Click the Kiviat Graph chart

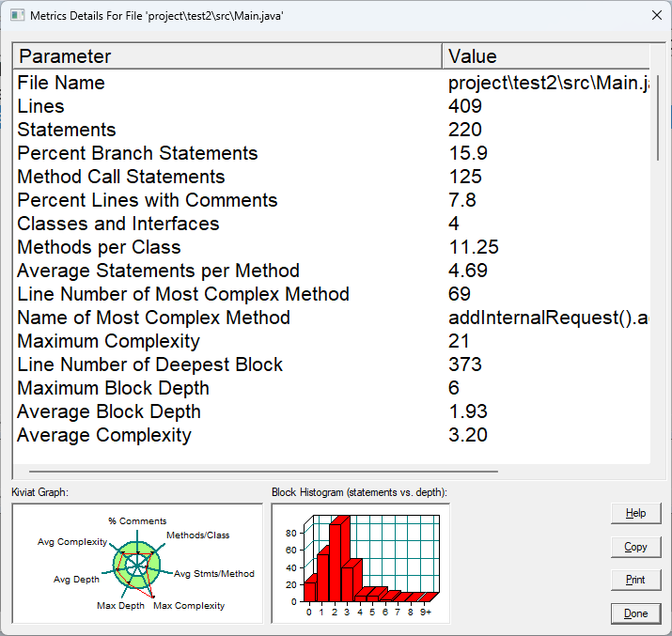[137, 564]
